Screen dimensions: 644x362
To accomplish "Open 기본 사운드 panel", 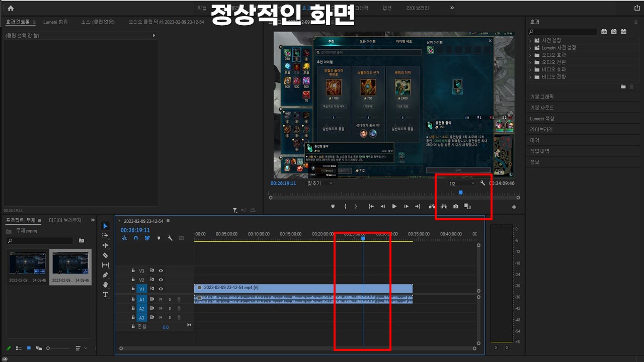I will 542,108.
